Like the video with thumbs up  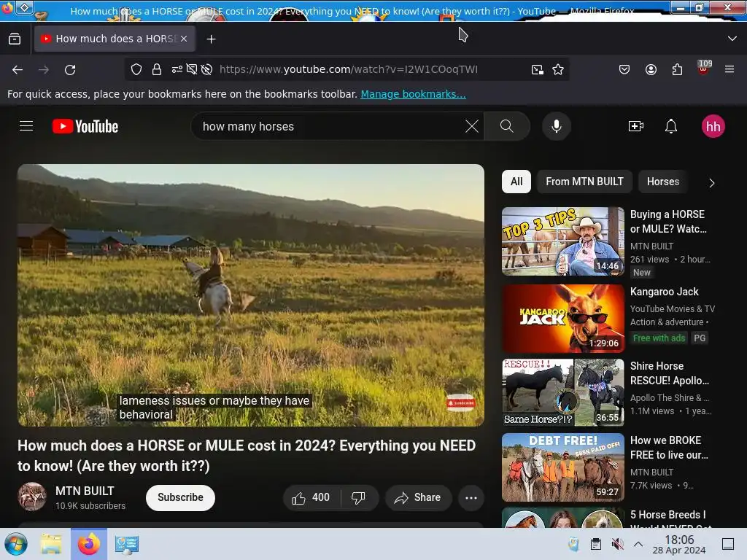click(312, 497)
